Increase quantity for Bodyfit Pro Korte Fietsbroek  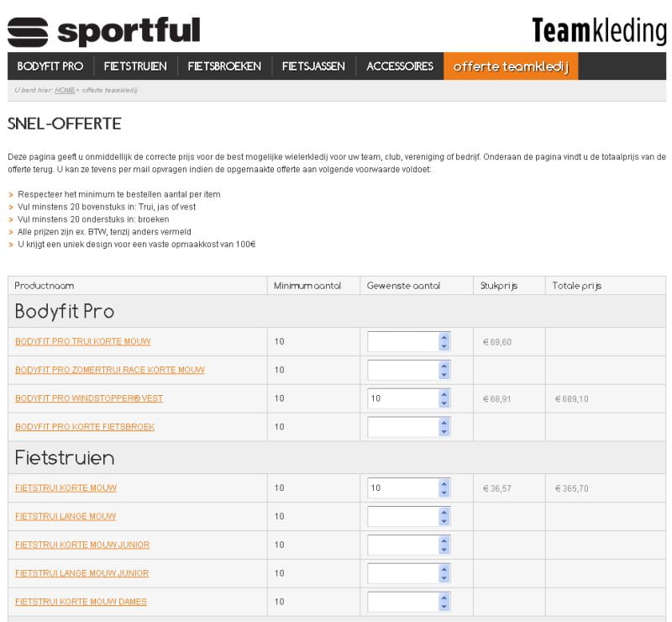[x=444, y=422]
